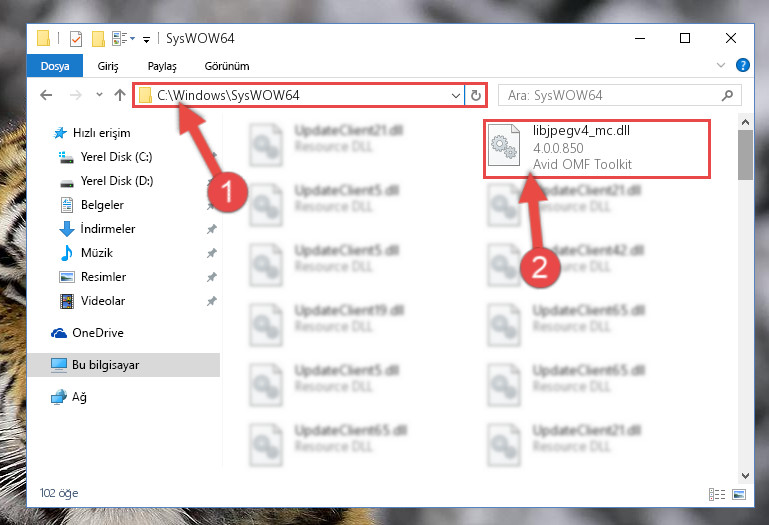The width and height of the screenshot is (769, 525).
Task: Switch to details view layout icon
Action: pos(717,494)
